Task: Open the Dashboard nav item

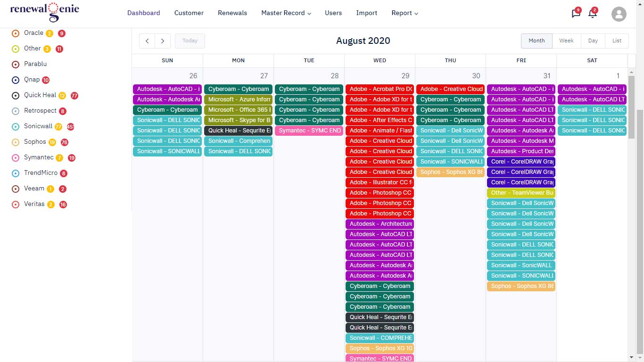Action: [x=143, y=13]
